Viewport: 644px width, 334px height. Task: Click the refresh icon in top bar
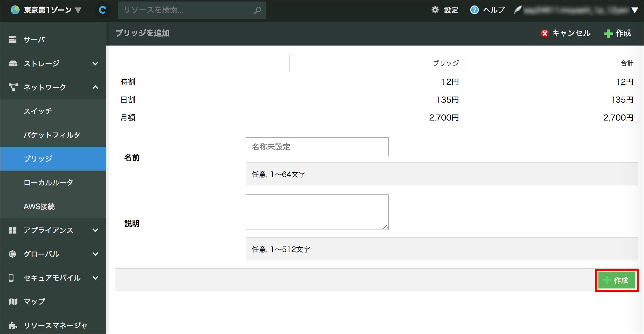coord(102,10)
